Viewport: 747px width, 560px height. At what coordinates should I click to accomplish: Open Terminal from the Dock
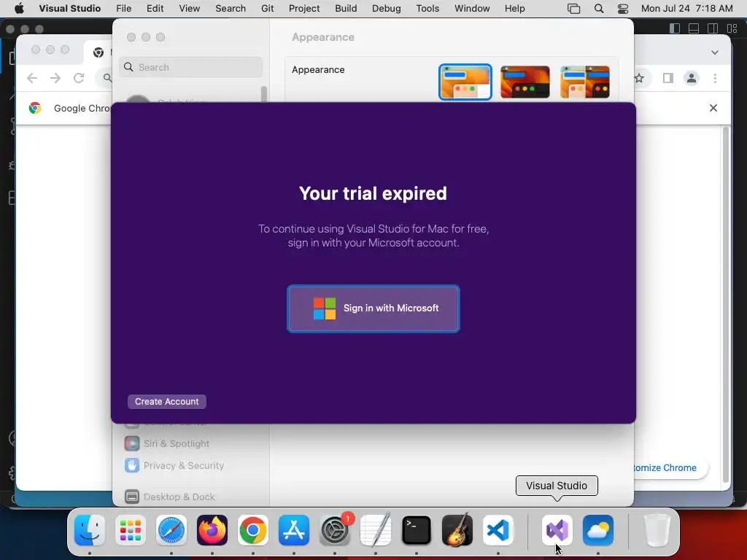click(x=417, y=530)
